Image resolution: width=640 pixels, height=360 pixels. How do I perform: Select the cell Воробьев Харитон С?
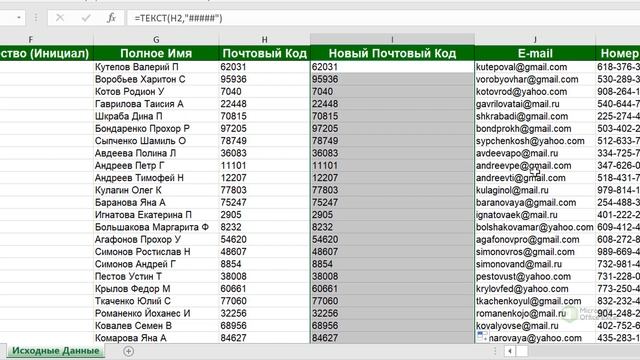[x=156, y=79]
